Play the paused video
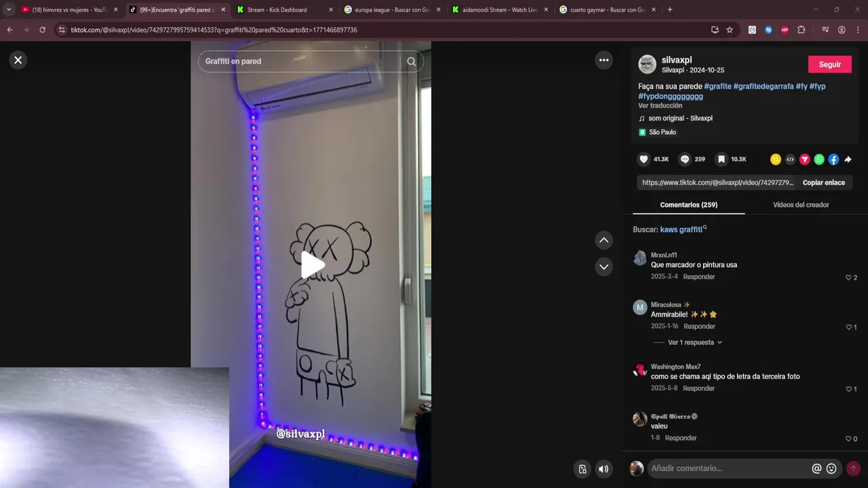Viewport: 868px width, 488px height. click(x=313, y=265)
